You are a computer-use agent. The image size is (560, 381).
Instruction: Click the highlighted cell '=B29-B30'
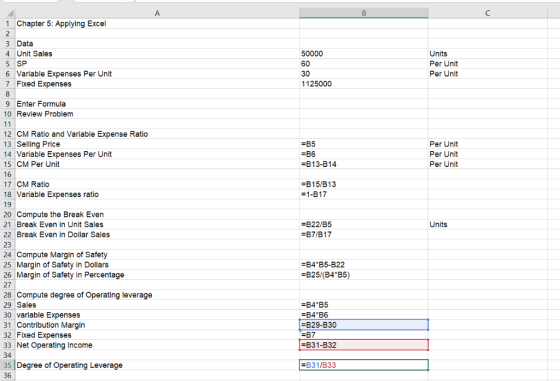(x=364, y=325)
